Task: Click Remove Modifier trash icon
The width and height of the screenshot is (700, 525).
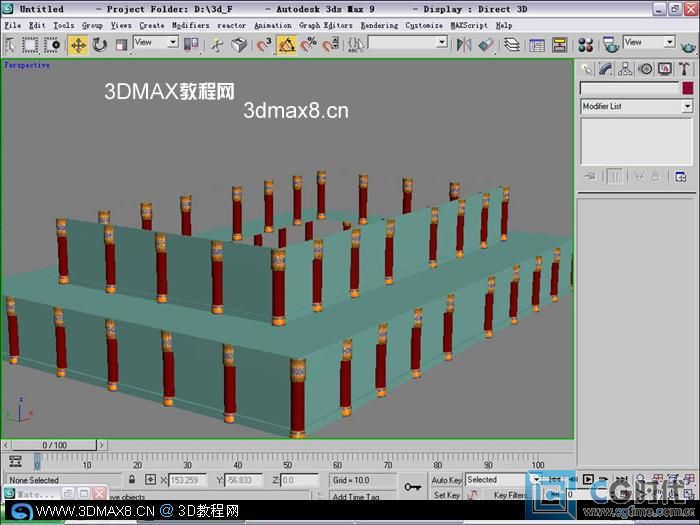Action: pos(655,177)
